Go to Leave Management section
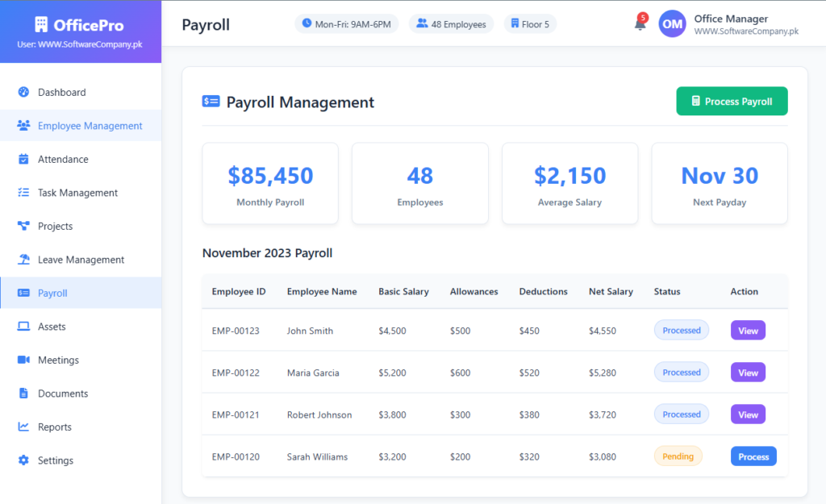The height and width of the screenshot is (504, 826). coord(81,260)
